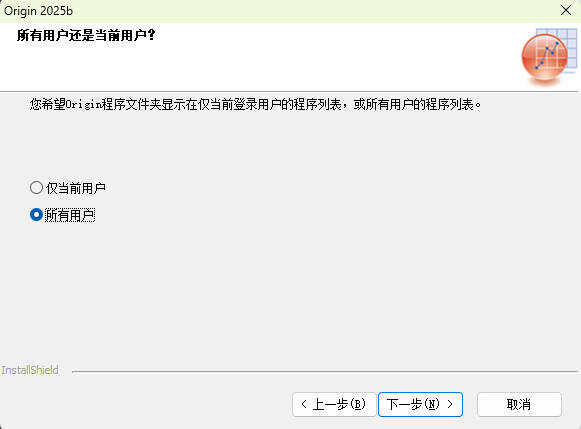Cancel installation with 取消 button
581x429 pixels.
[x=519, y=404]
